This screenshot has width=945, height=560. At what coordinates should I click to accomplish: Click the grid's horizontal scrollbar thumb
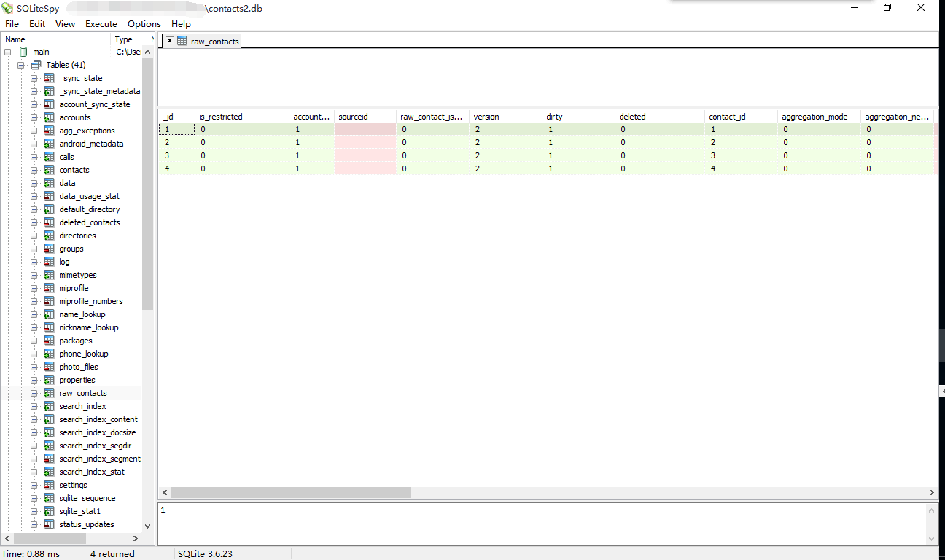pyautogui.click(x=291, y=493)
